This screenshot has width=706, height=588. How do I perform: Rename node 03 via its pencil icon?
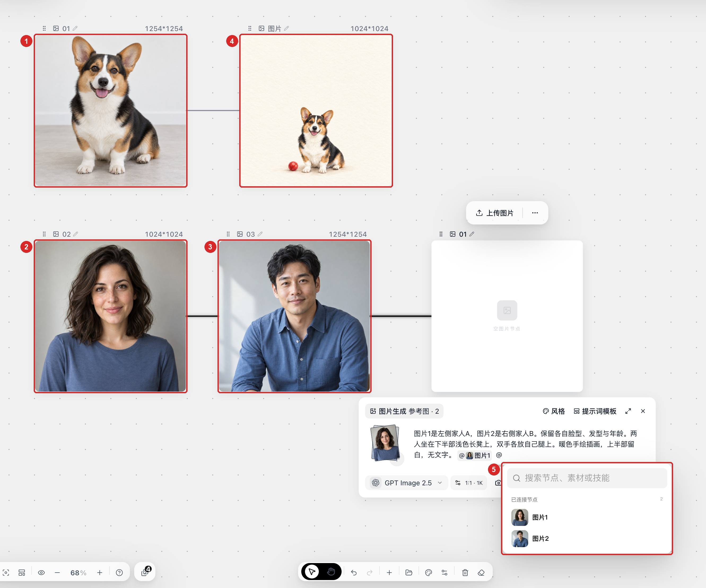pyautogui.click(x=260, y=234)
